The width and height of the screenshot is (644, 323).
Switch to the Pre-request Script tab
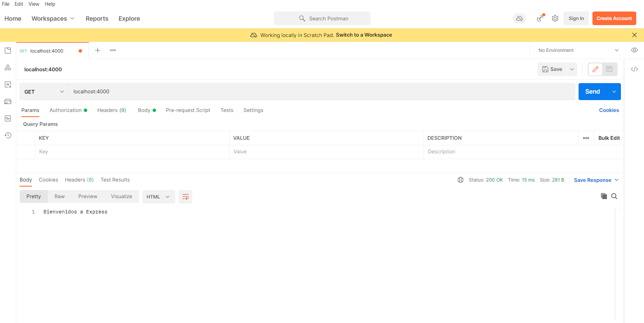click(x=188, y=110)
